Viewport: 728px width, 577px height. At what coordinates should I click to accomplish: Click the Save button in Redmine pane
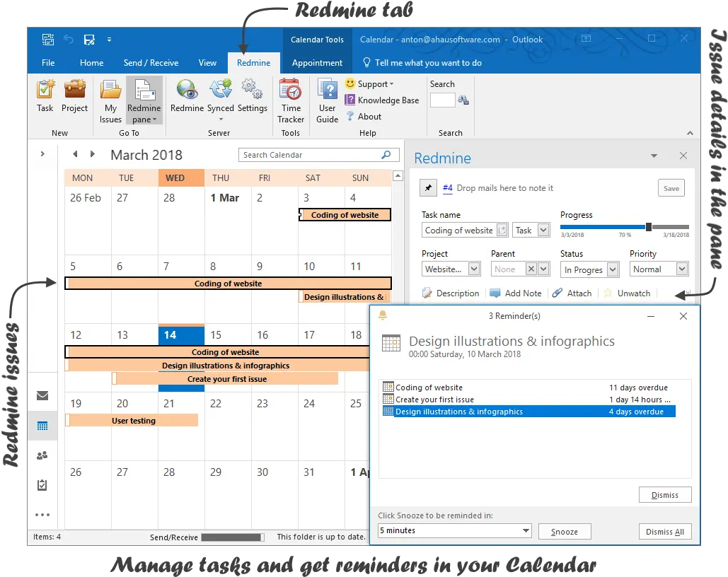click(x=671, y=188)
